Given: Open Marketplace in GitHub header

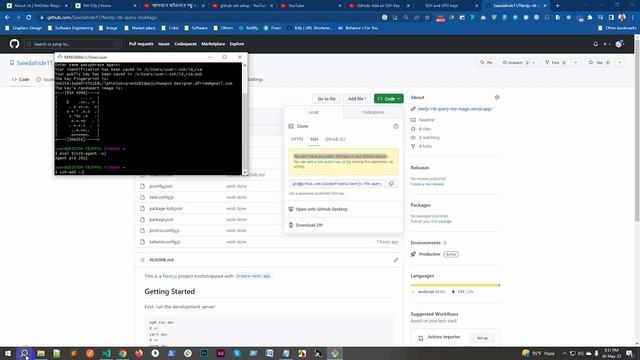Looking at the screenshot, I should pyautogui.click(x=213, y=44).
